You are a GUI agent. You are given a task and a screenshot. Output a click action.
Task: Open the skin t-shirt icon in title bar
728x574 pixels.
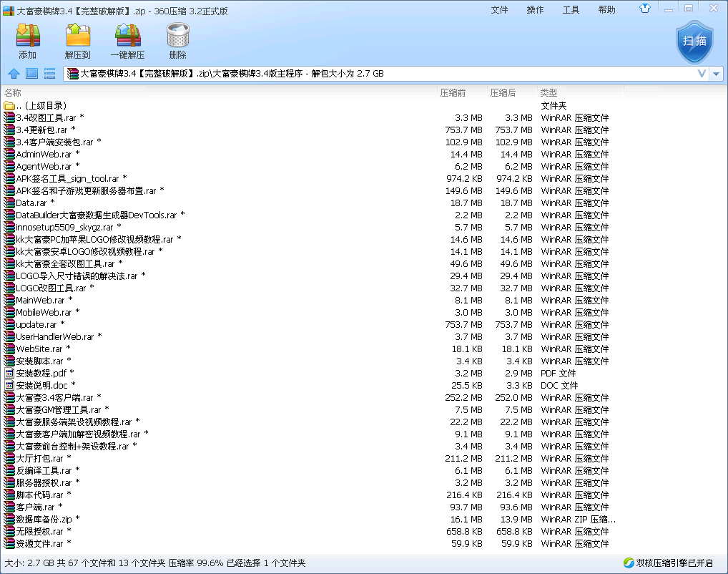[x=646, y=9]
